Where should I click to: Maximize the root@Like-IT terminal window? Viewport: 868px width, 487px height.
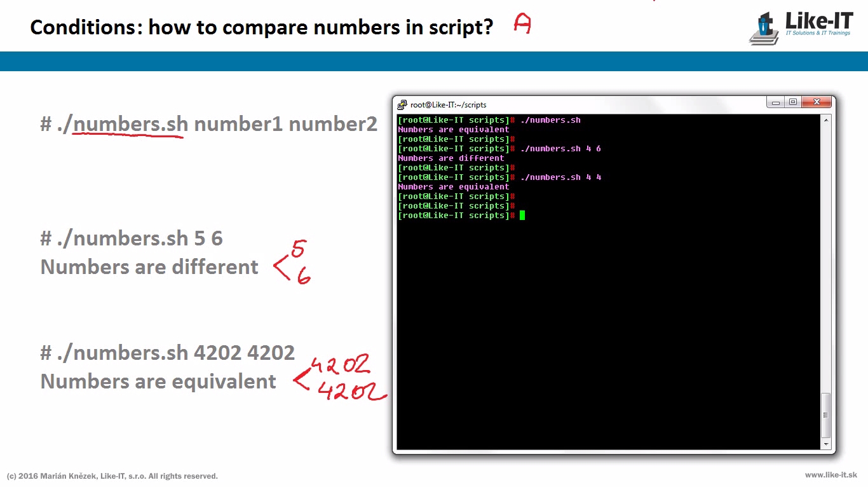tap(792, 102)
